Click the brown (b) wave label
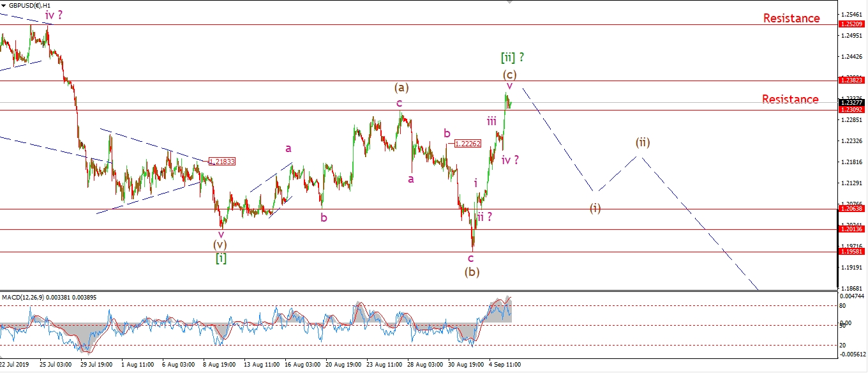This screenshot has width=868, height=373. click(472, 271)
